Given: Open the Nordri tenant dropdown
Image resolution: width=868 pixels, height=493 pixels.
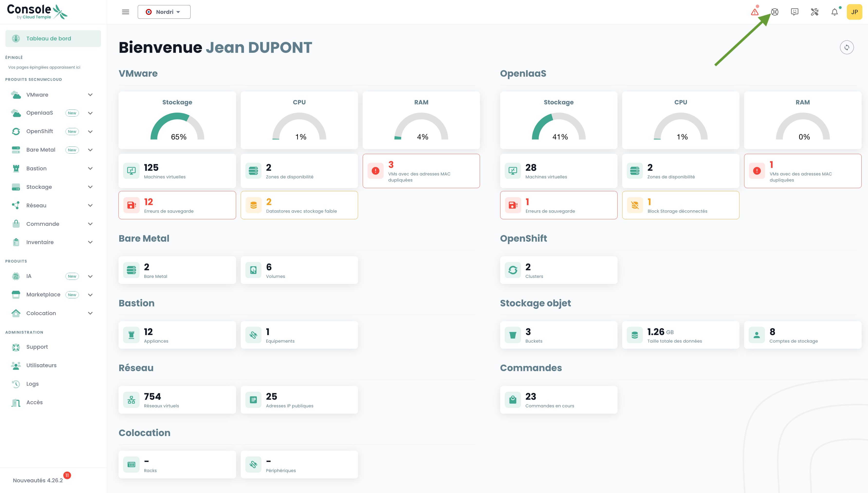Looking at the screenshot, I should point(164,12).
